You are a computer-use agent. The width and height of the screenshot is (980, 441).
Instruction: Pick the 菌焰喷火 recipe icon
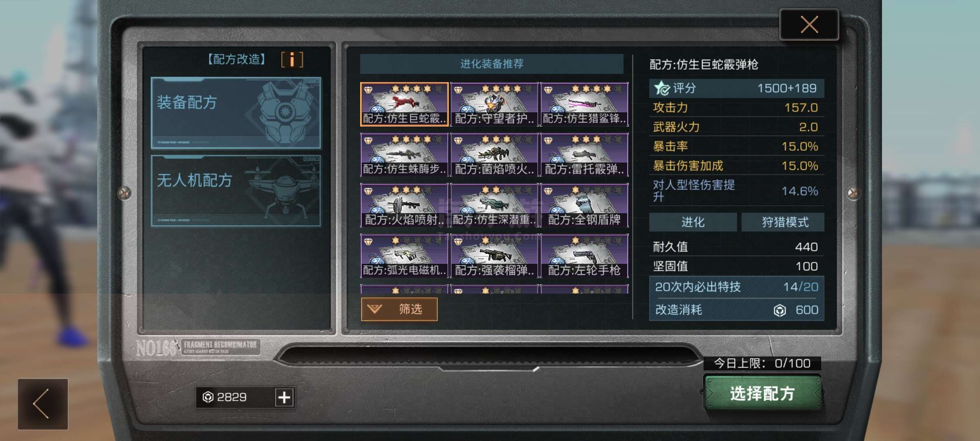coord(494,155)
